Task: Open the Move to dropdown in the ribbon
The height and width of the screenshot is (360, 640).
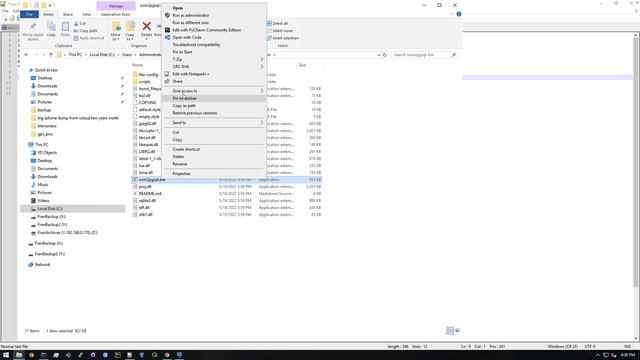Action: tap(116, 31)
